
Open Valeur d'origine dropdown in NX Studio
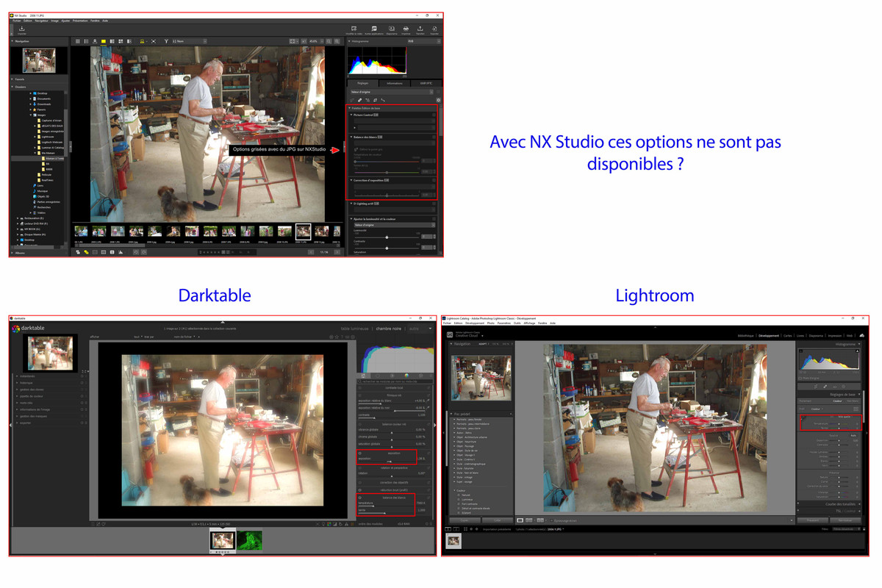(392, 92)
